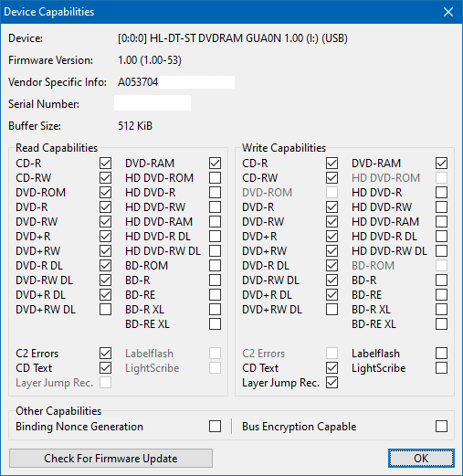Toggle Write Labelflash checkbox

tap(441, 354)
